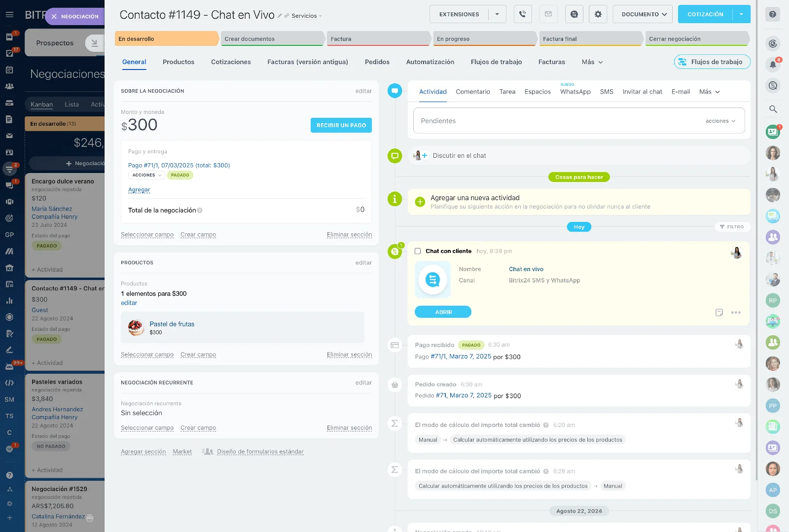Click the phone call icon in header

[523, 14]
